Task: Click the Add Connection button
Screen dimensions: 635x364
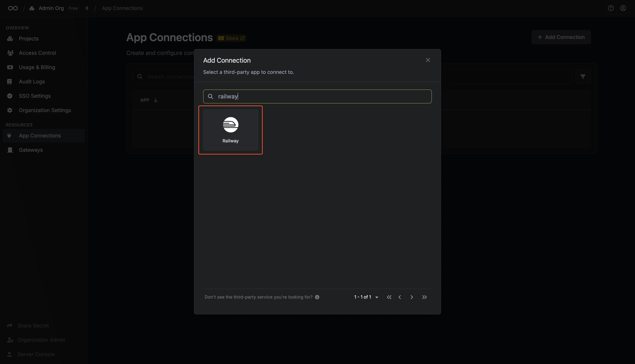Action: 561,37
